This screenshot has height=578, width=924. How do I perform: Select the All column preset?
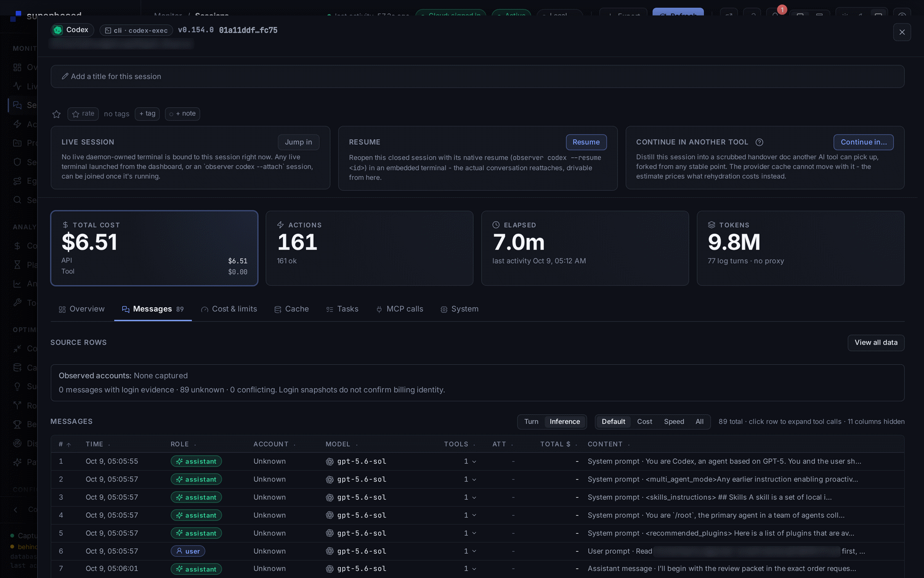click(700, 422)
